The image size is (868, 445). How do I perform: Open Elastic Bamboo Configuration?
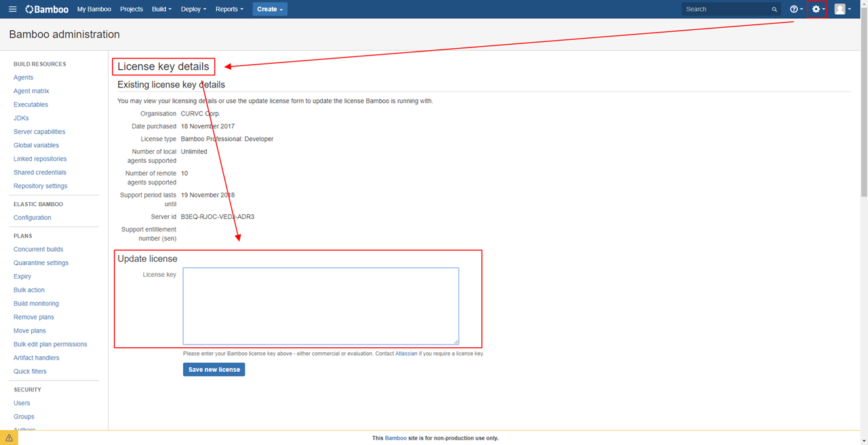33,218
